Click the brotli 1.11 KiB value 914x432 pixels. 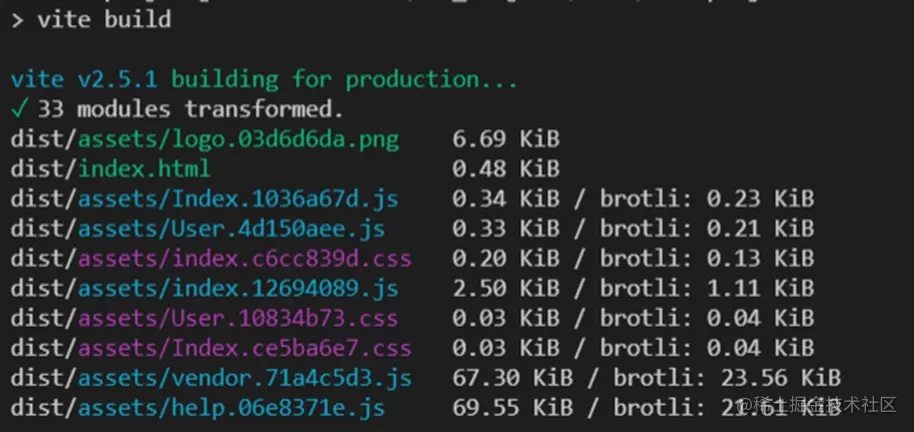(759, 288)
